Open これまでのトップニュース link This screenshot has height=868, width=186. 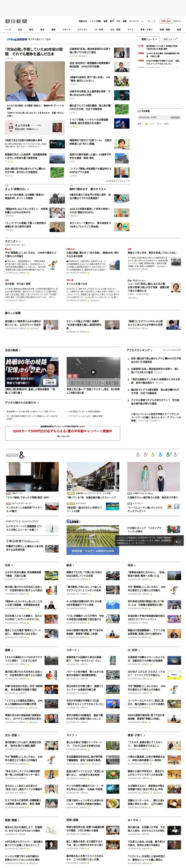[117, 181]
